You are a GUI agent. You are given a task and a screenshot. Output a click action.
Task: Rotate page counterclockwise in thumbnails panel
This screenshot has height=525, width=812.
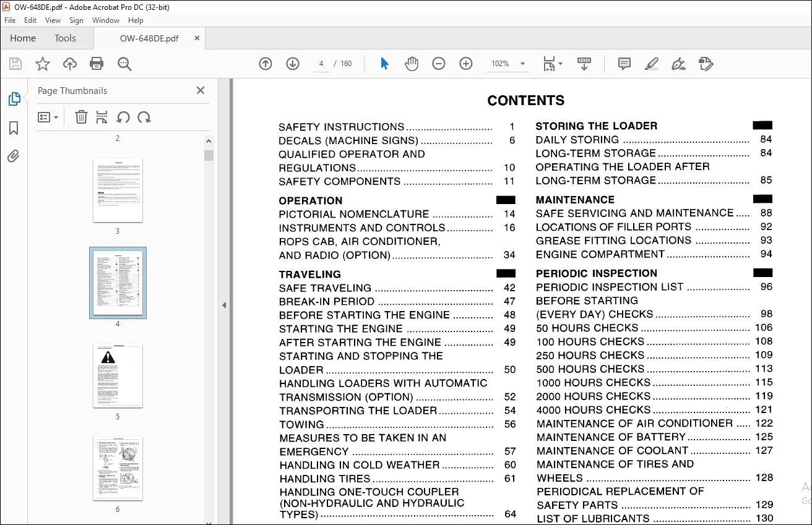[x=123, y=117]
